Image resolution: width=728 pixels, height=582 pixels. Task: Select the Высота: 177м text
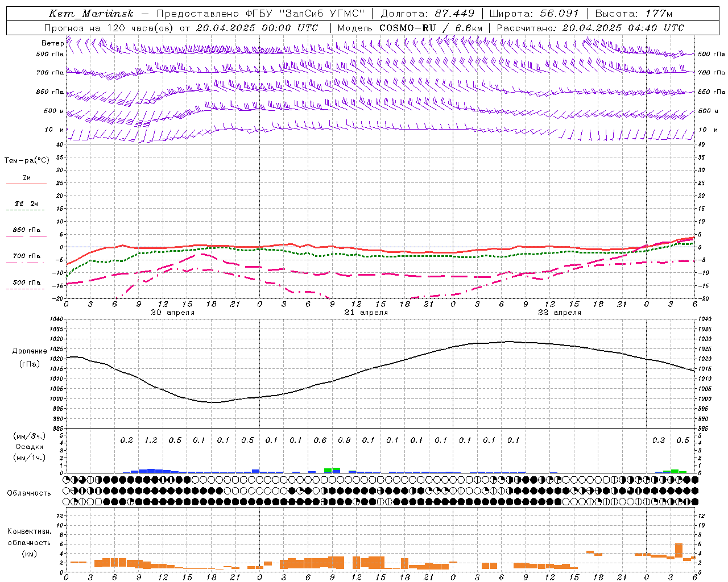point(634,14)
